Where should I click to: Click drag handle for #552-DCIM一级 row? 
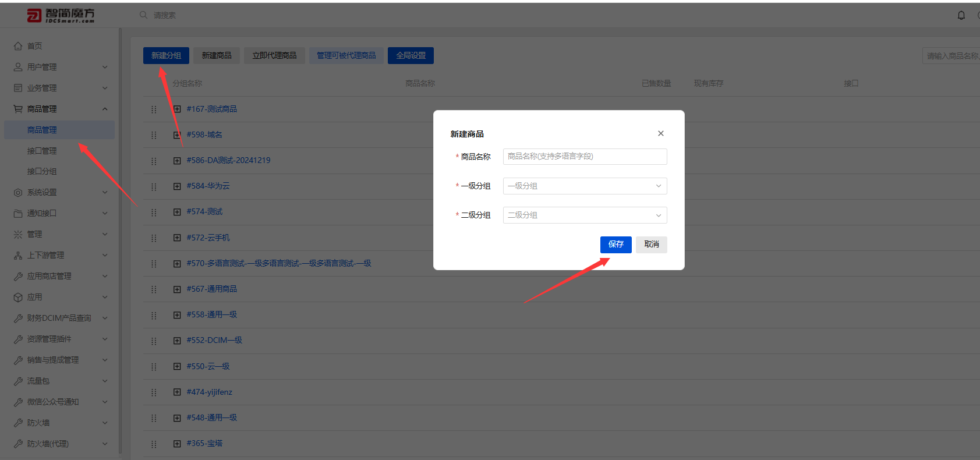154,341
